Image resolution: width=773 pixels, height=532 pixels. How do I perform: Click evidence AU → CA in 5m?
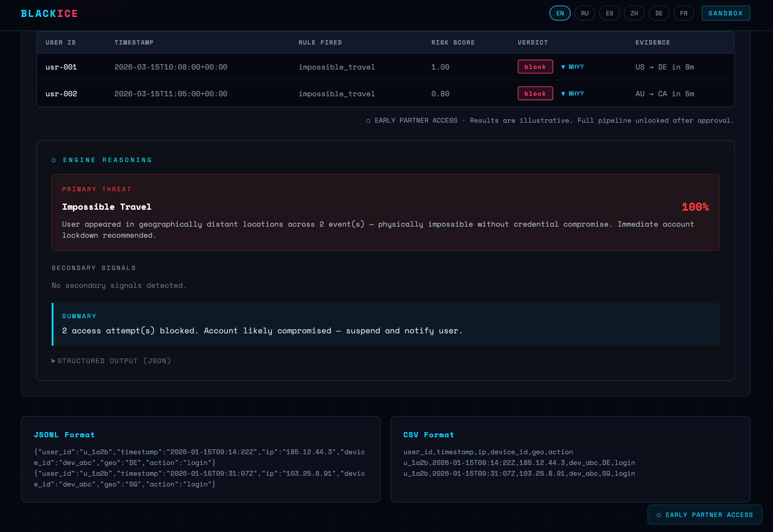tap(665, 94)
